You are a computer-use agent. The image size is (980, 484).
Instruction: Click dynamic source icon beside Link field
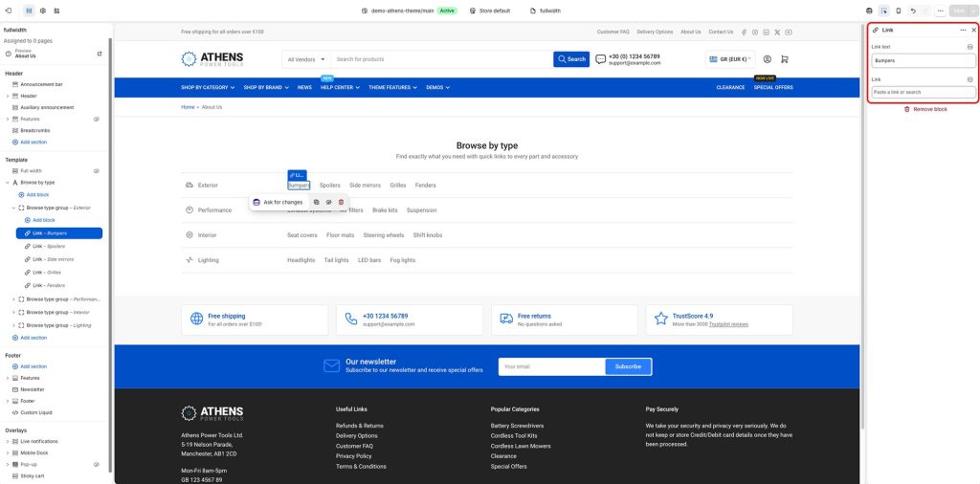coord(970,79)
